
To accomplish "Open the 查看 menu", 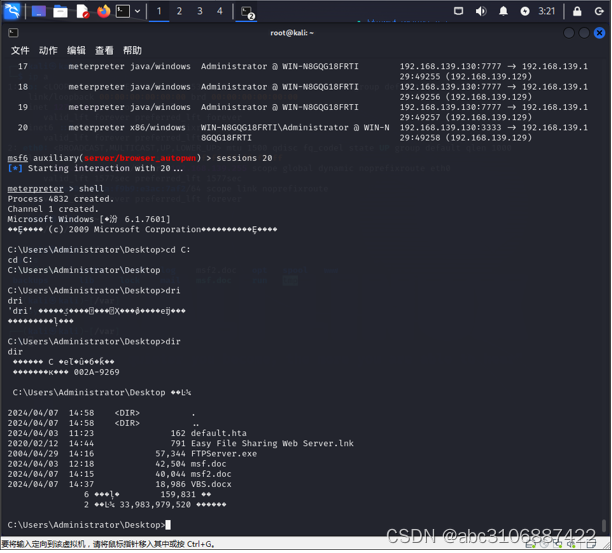I will (104, 50).
